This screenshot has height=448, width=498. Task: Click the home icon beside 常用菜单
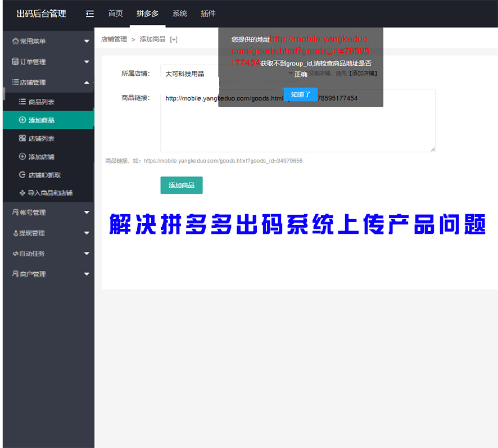click(15, 41)
